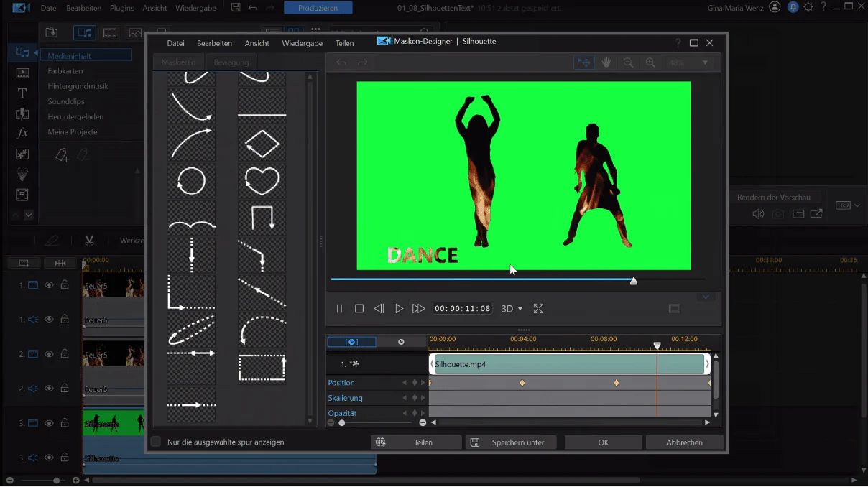The image size is (868, 487).
Task: Select the upward arc arrow motion path
Action: (x=191, y=143)
